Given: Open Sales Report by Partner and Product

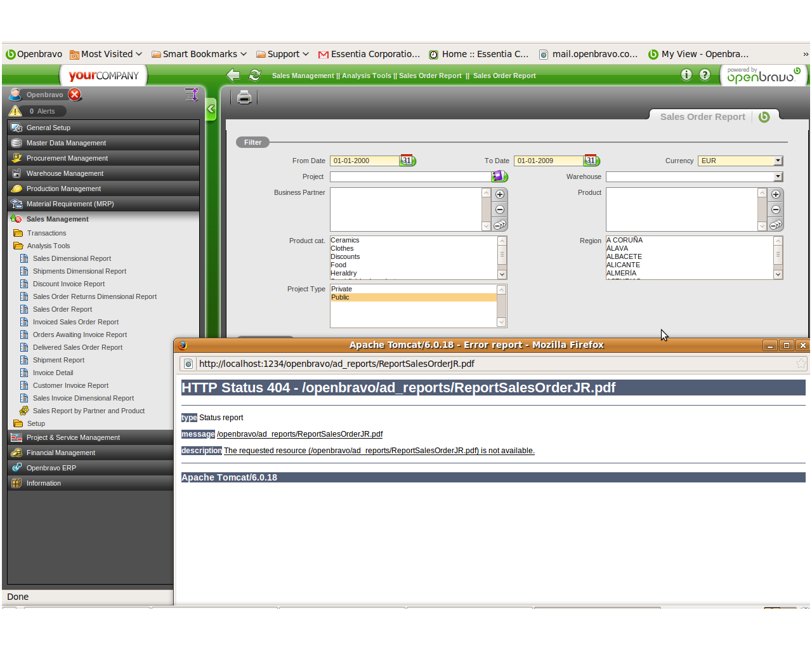Looking at the screenshot, I should click(x=89, y=411).
